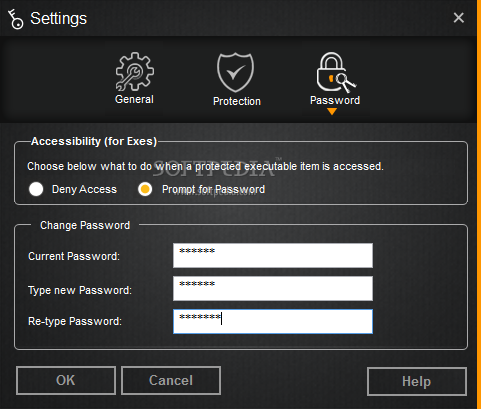Click inside the Re-type Password field

coord(273,321)
